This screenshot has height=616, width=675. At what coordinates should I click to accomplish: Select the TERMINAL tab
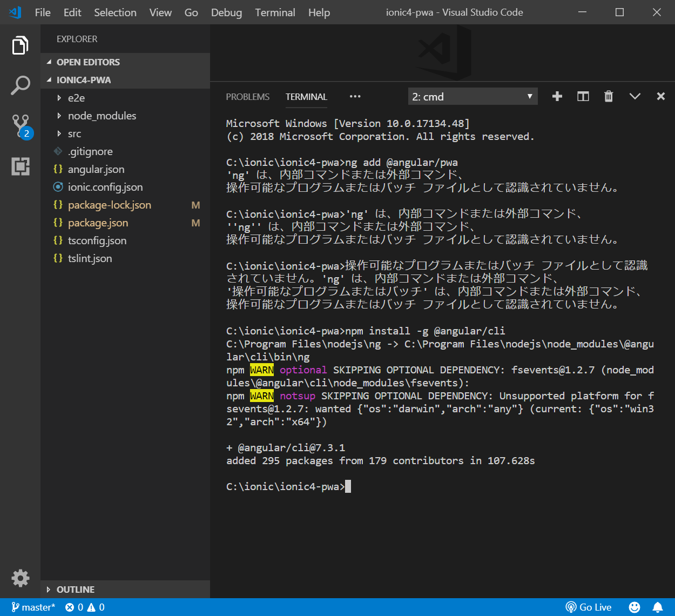[306, 97]
